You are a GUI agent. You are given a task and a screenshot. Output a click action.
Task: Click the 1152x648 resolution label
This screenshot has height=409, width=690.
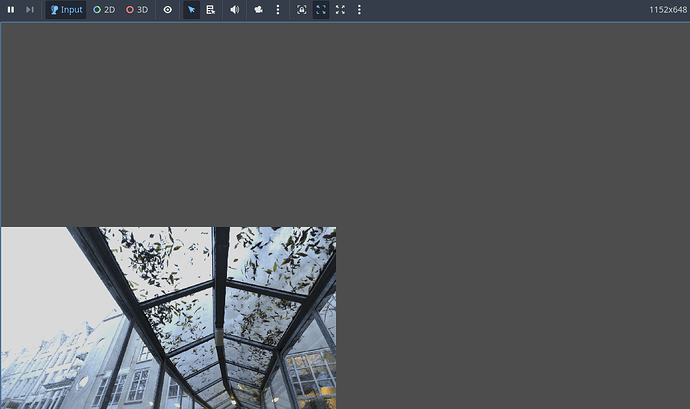pyautogui.click(x=667, y=10)
